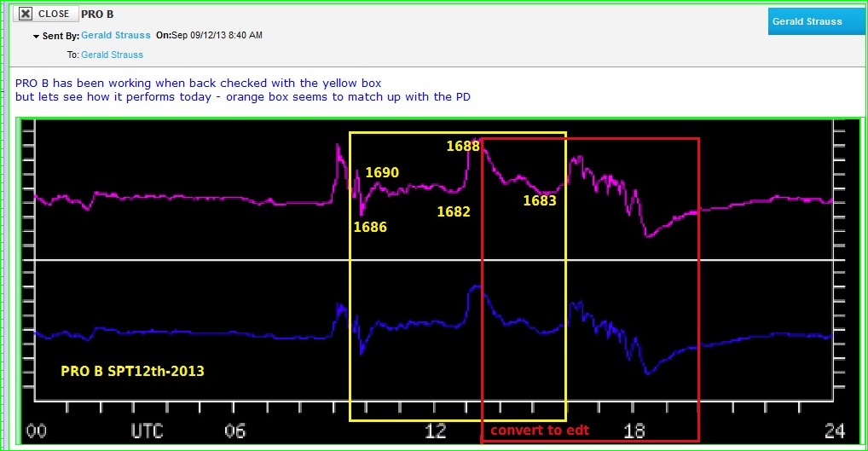Viewport: 868px width, 451px height.
Task: Select the PRO B message title
Action: pyautogui.click(x=97, y=14)
